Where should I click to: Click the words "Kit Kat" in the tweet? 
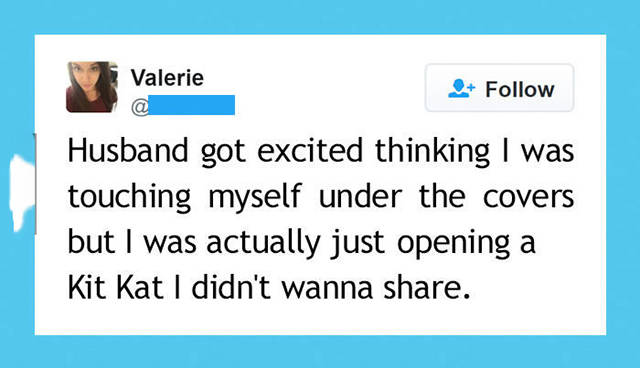pyautogui.click(x=115, y=287)
